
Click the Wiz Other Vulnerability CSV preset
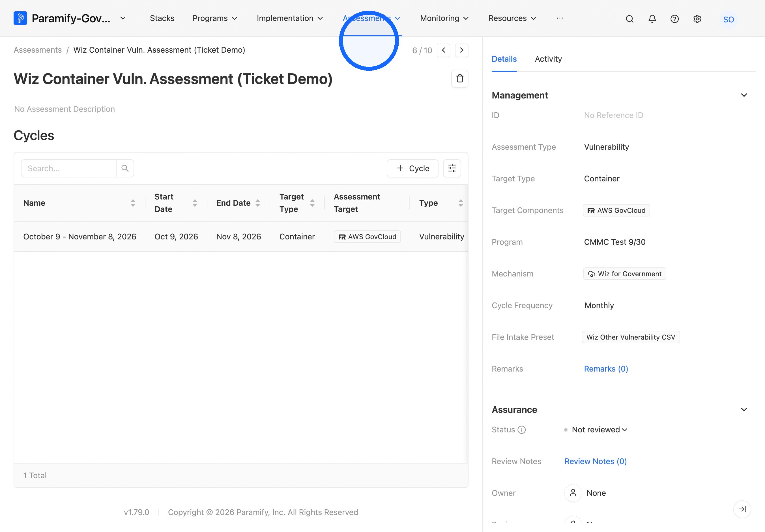pos(631,337)
